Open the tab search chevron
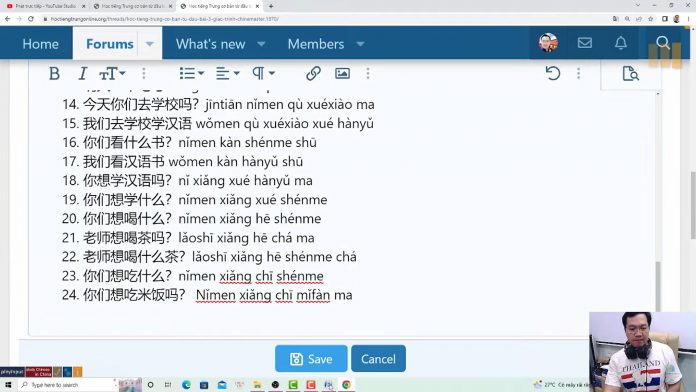696x392 pixels. point(638,5)
